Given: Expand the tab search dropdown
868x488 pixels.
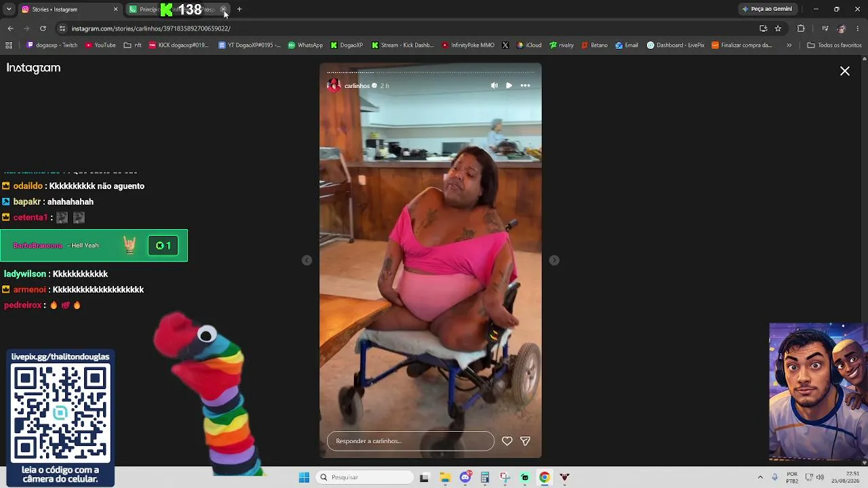Looking at the screenshot, I should [x=9, y=9].
